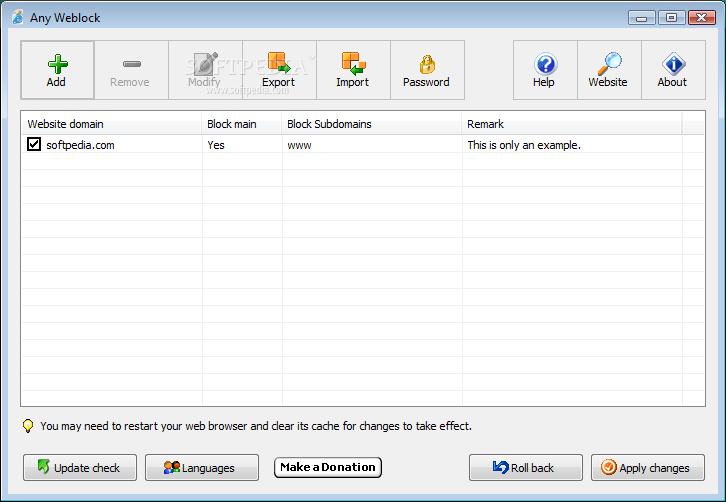Open the Password settings
The height and width of the screenshot is (502, 726).
[427, 70]
